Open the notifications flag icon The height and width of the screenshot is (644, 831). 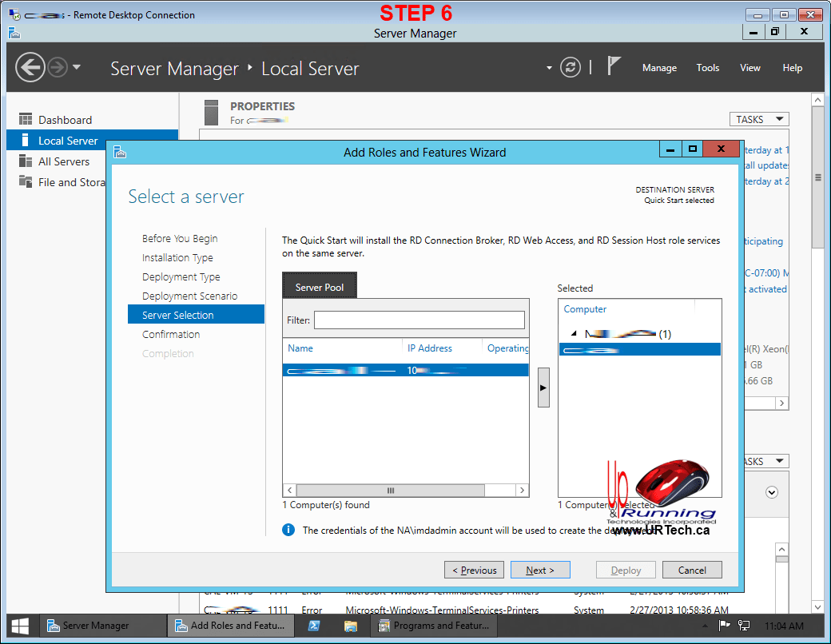[x=614, y=66]
